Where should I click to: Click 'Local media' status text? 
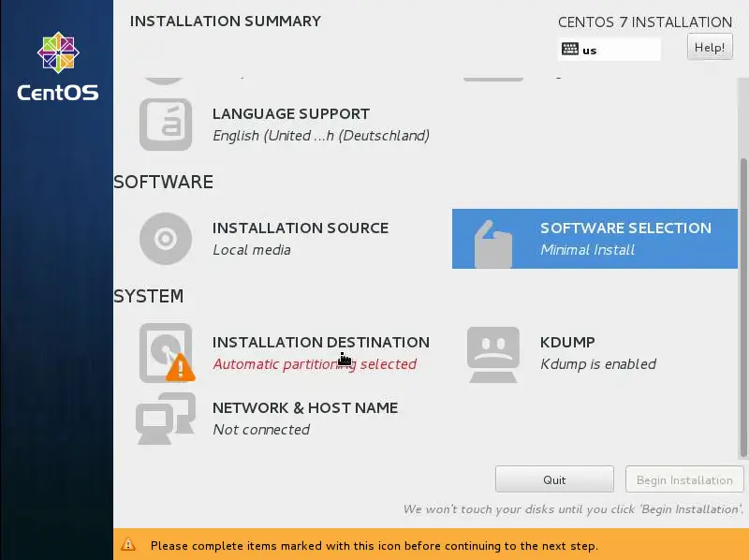click(x=252, y=250)
